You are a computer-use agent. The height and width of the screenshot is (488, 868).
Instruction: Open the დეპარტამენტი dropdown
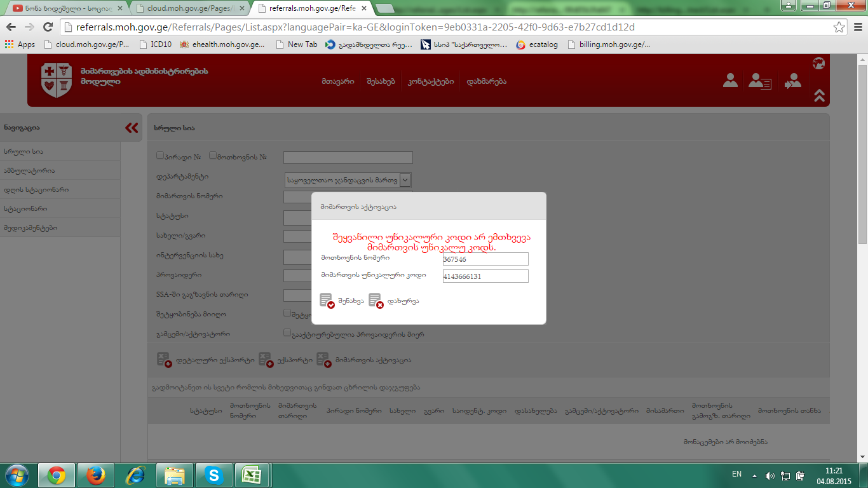[405, 180]
